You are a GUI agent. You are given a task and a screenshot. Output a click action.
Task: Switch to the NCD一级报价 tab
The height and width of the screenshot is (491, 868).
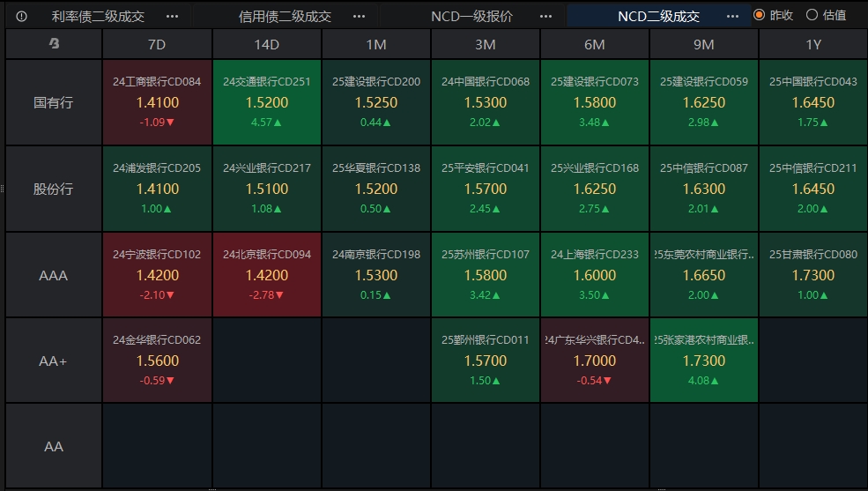[x=471, y=17]
